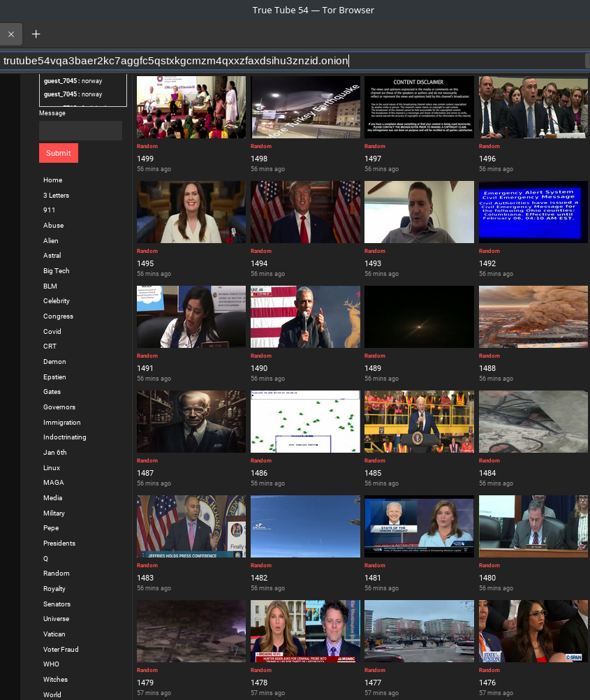The width and height of the screenshot is (590, 700).
Task: Open video 1495 thumbnail
Action: point(191,212)
